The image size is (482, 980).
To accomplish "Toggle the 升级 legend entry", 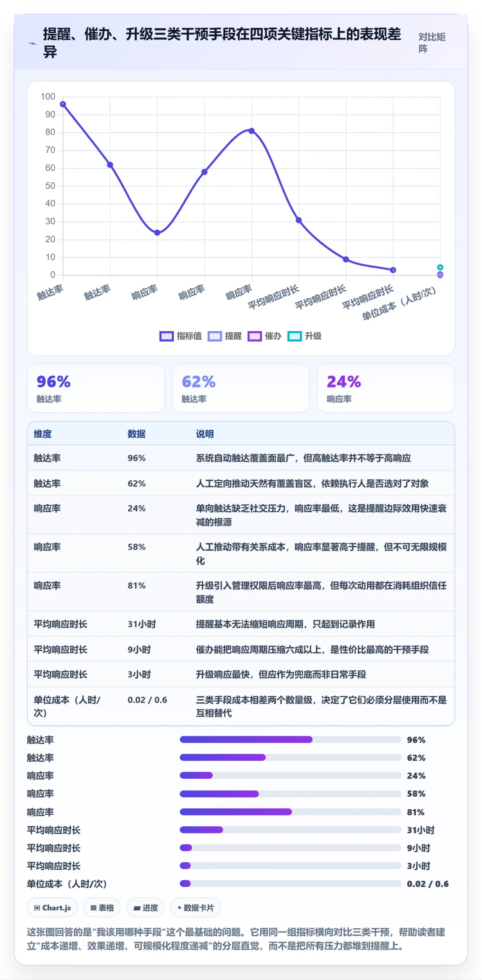I will (305, 336).
